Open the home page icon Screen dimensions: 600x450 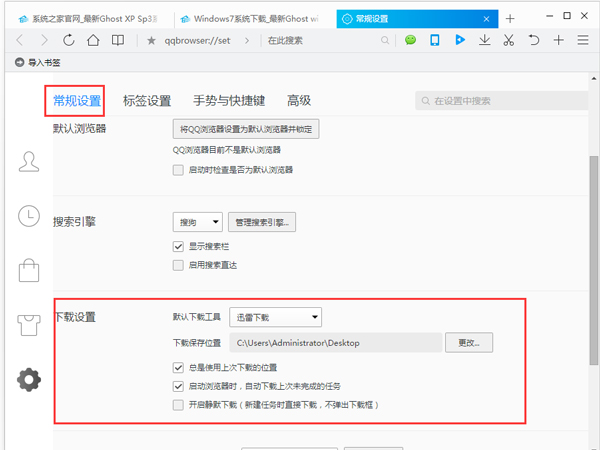click(x=93, y=40)
